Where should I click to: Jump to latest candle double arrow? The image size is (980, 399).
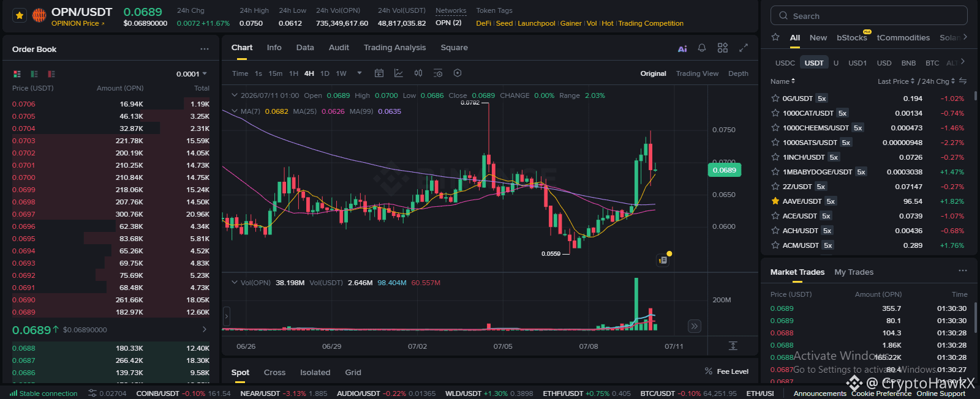[x=694, y=326]
